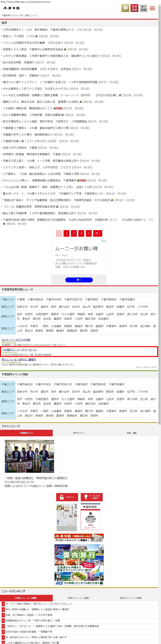The height and width of the screenshot is (644, 161).
Task: Click 千葉日報オンラインTOP breadcrumb link
Action: (x=12, y=16)
